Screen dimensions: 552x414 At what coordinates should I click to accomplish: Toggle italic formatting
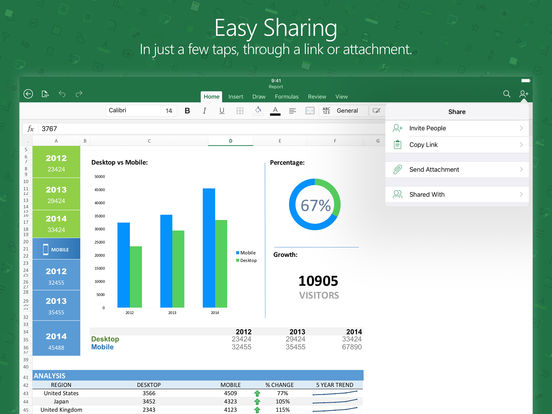(204, 111)
